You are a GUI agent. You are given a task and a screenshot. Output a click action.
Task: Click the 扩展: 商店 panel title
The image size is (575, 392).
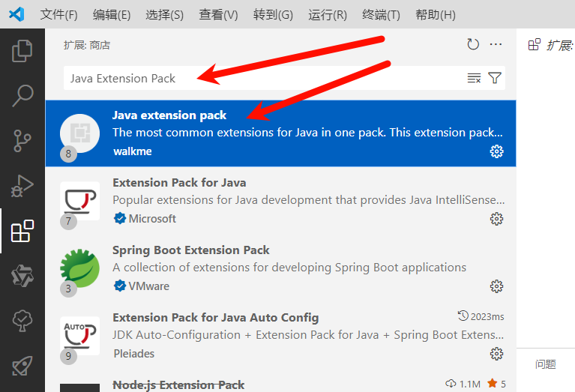pos(87,45)
